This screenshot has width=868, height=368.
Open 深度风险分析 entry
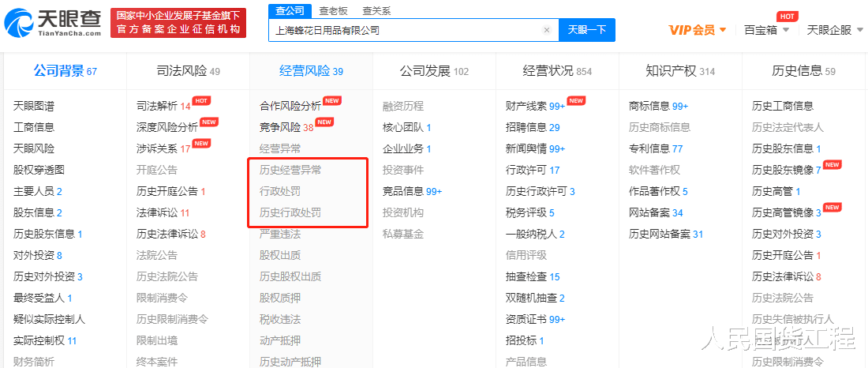(x=167, y=127)
